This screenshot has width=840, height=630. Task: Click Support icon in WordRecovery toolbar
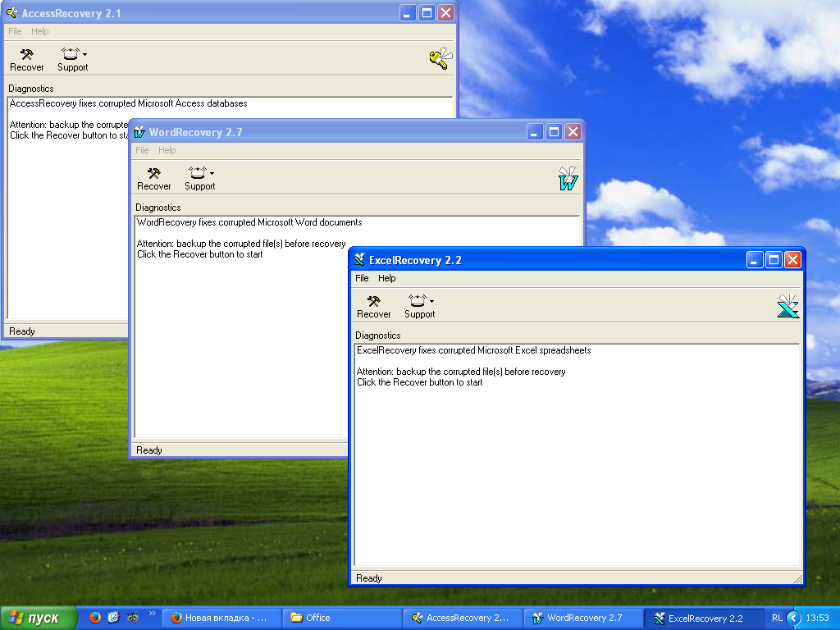tap(197, 174)
